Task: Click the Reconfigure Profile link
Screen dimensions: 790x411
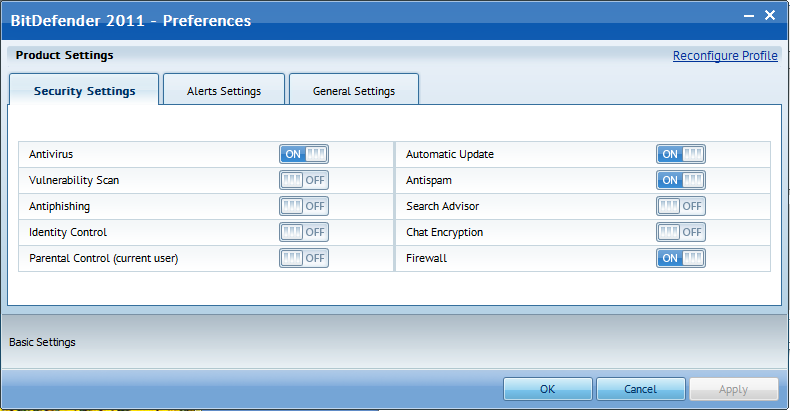Action: (x=725, y=56)
